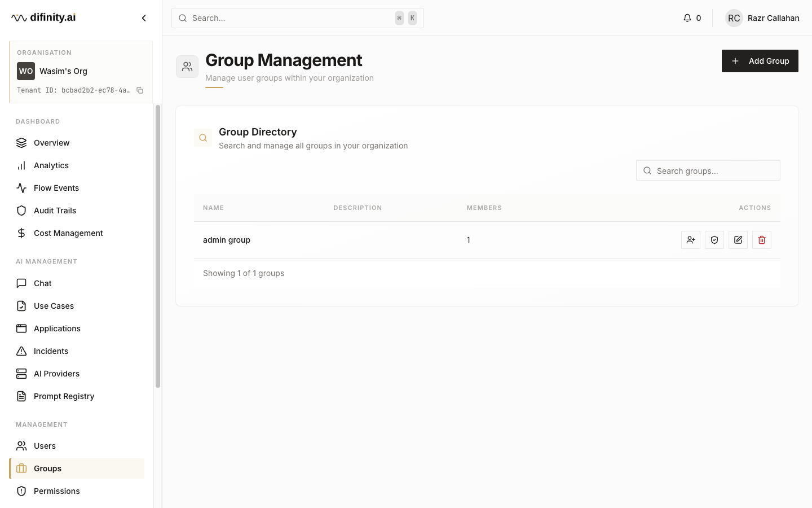The image size is (812, 508).
Task: Copy the Tenant ID
Action: point(140,90)
